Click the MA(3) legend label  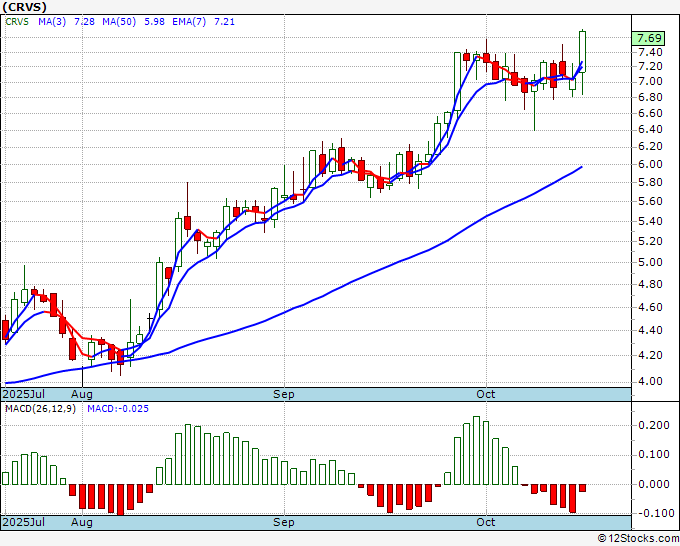point(52,21)
